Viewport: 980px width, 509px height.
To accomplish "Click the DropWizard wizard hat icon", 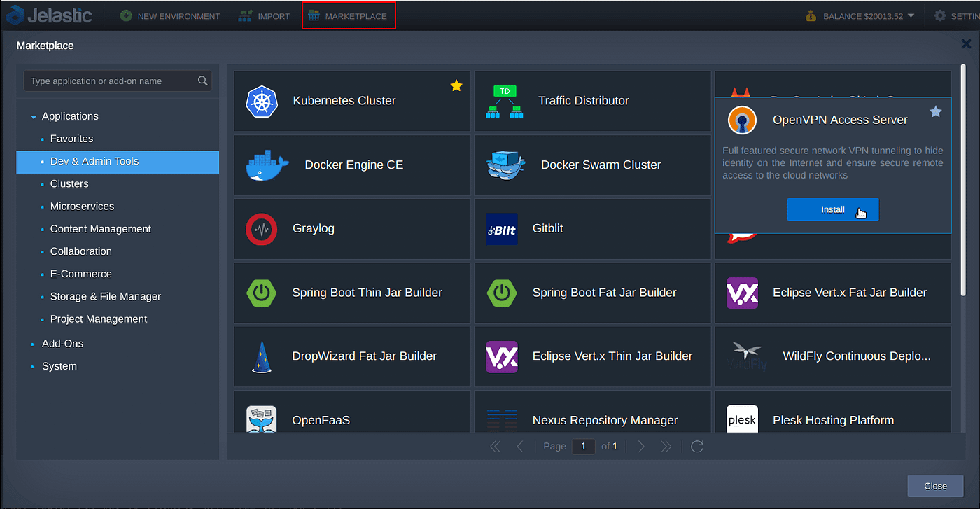I will click(x=261, y=356).
